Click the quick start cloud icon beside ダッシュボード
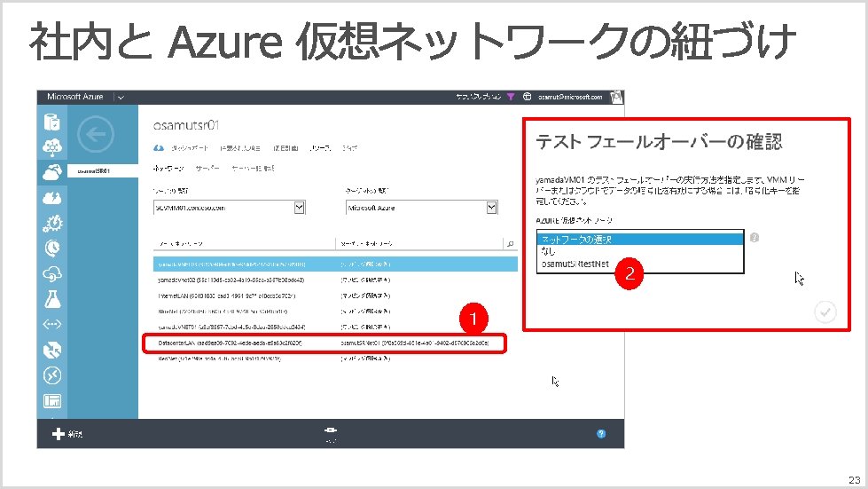Screen dimensions: 868x489 pyautogui.click(x=159, y=148)
